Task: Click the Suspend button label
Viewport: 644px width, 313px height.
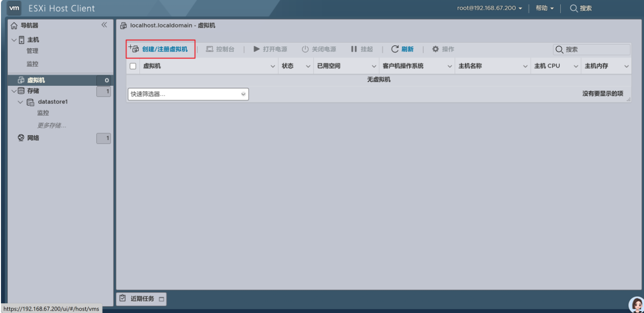Action: (x=367, y=49)
